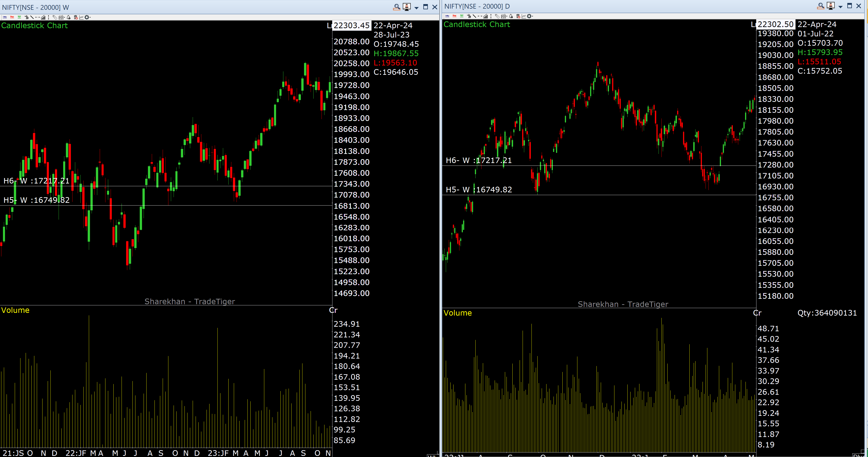Click Entry price marker in weekly chart toolbar
Viewport: 868px width, 457px height.
5,17
